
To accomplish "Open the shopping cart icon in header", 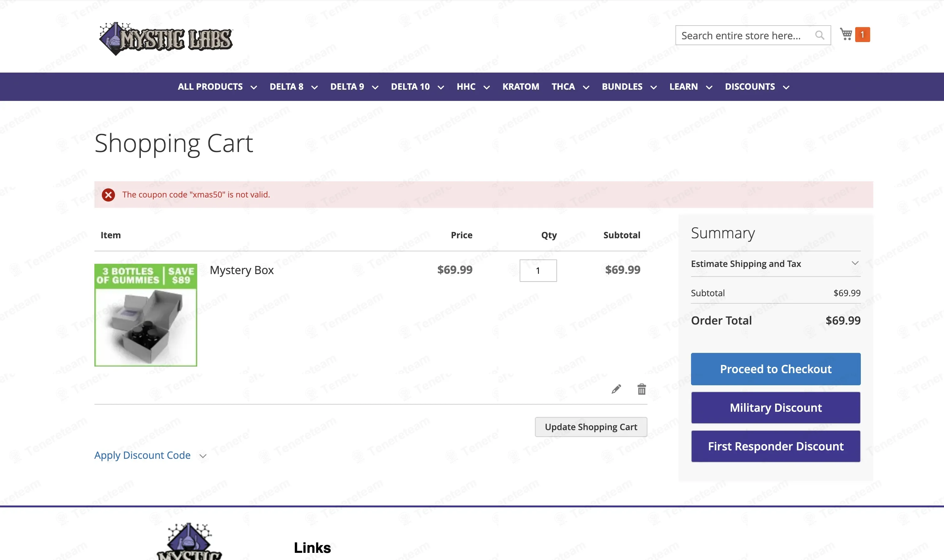I will point(846,34).
